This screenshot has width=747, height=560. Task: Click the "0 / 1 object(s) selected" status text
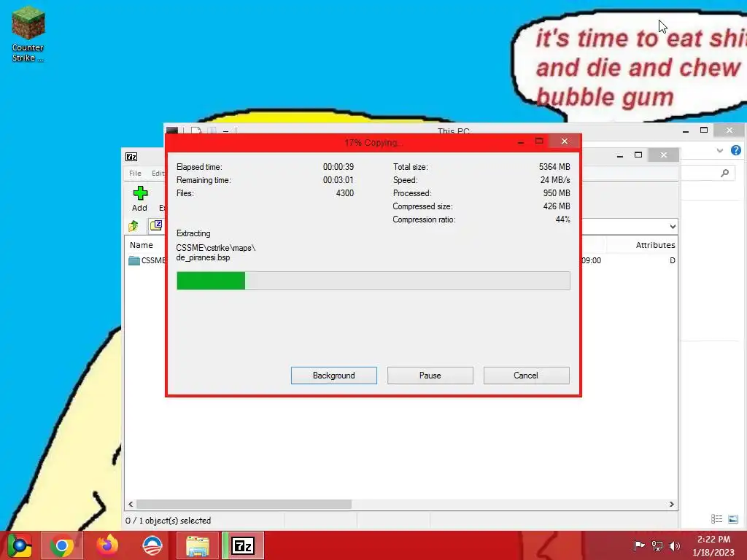point(169,521)
